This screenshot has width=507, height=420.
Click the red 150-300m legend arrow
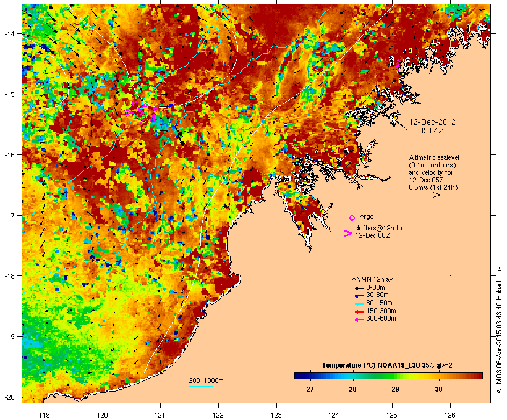359,312
